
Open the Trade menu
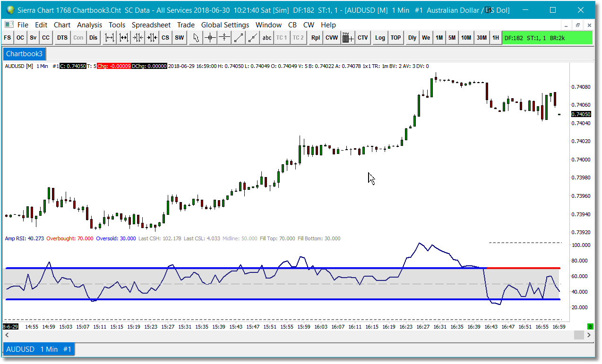(186, 25)
